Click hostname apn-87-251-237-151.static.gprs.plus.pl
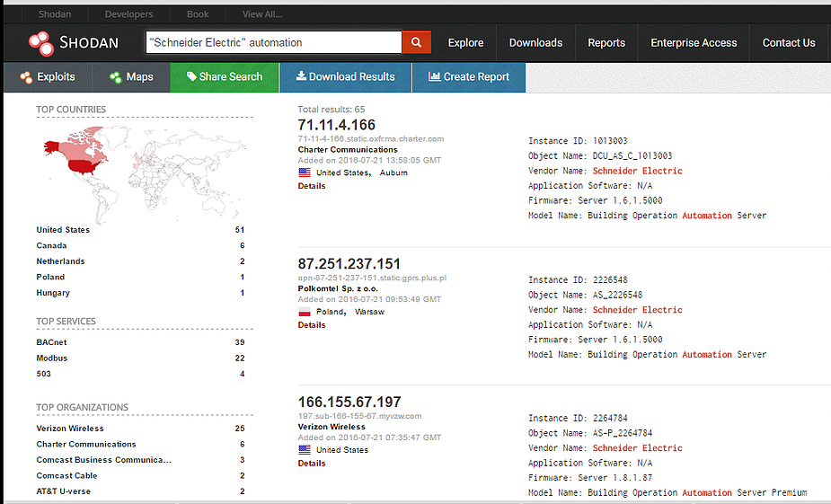The width and height of the screenshot is (831, 504). 372,278
